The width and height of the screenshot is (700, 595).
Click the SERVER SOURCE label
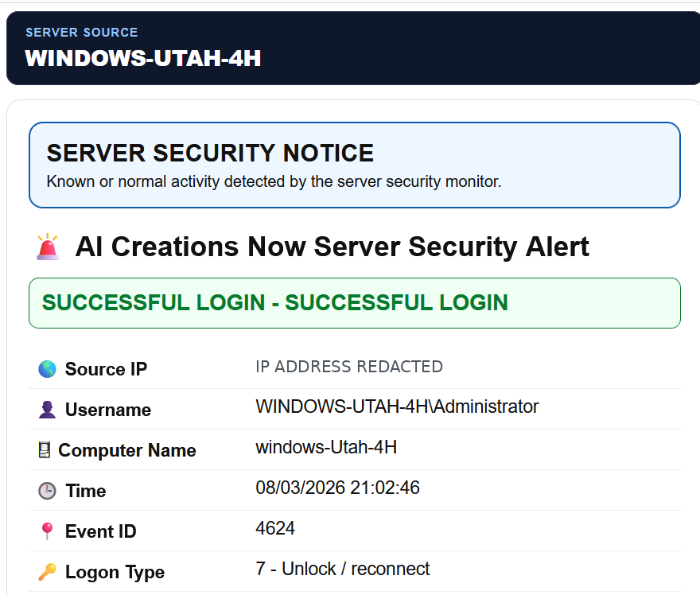82,32
